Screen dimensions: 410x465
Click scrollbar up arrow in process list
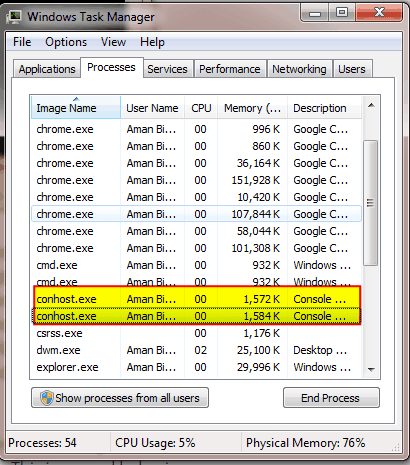coord(371,106)
